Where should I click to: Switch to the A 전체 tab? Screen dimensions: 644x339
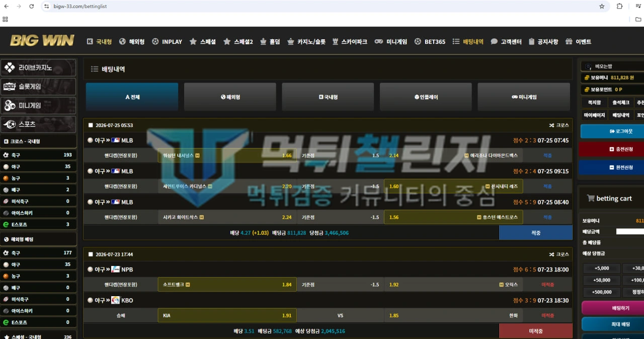tap(132, 97)
